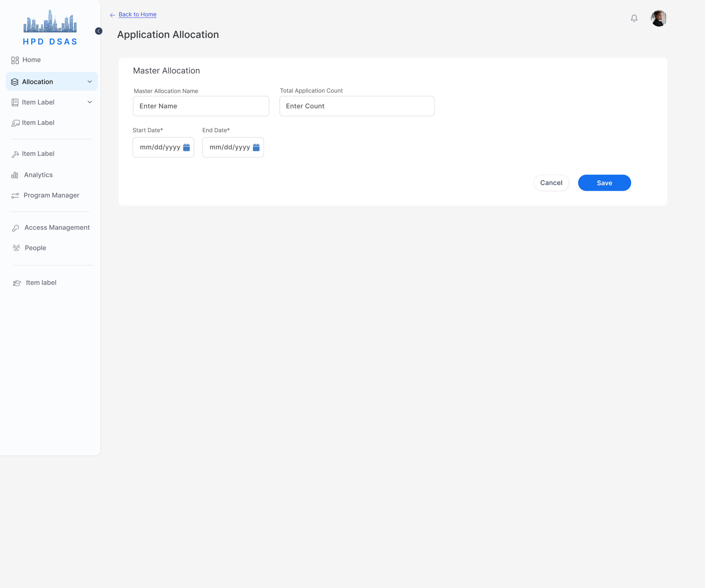Click the notification bell icon
The width and height of the screenshot is (705, 588).
click(634, 18)
